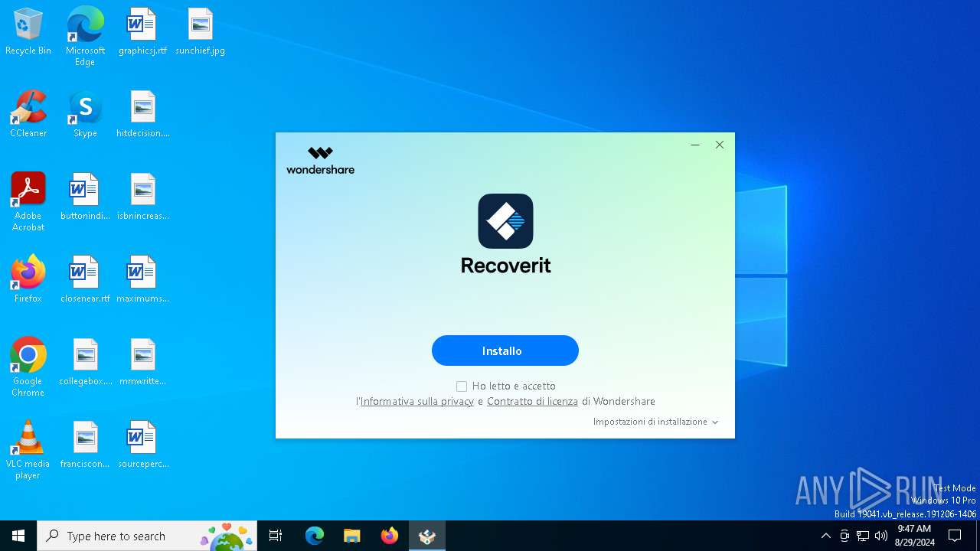Open the taskbar clock and date

click(914, 536)
